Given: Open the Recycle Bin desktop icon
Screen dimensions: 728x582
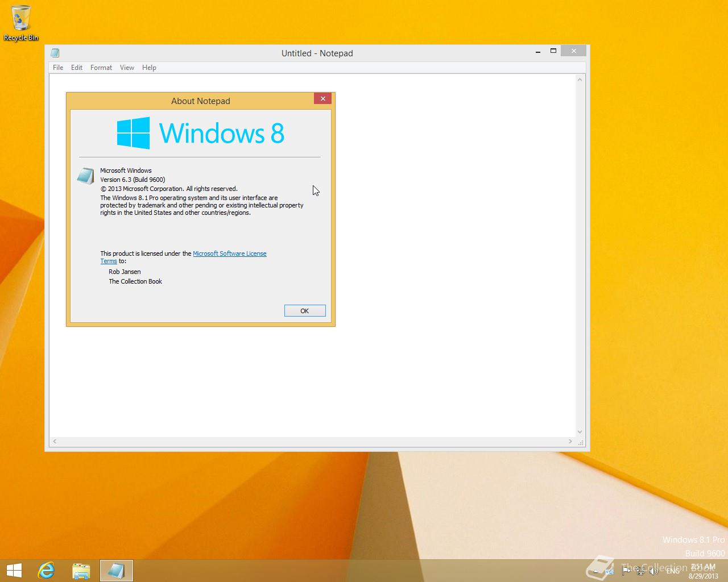Looking at the screenshot, I should [20, 23].
